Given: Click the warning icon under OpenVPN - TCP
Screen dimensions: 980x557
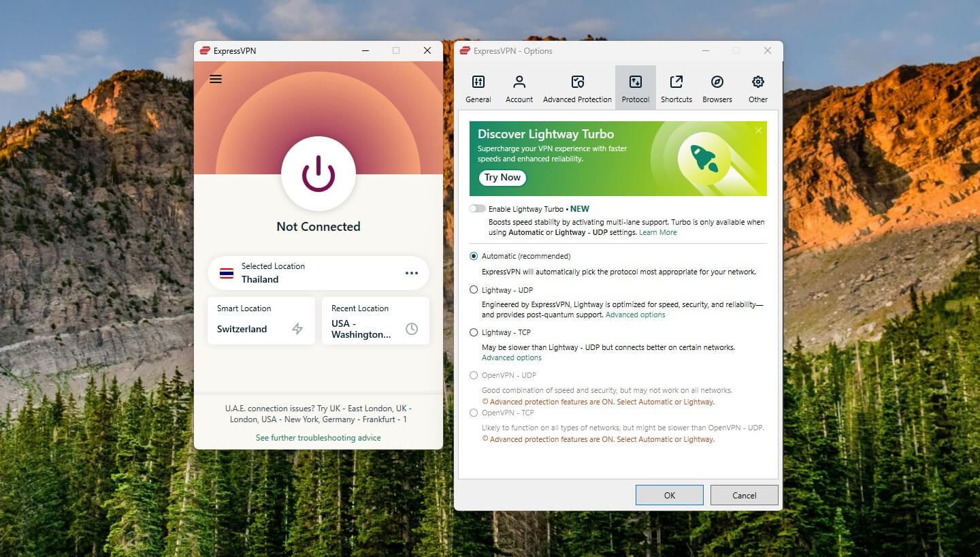Looking at the screenshot, I should click(x=485, y=439).
